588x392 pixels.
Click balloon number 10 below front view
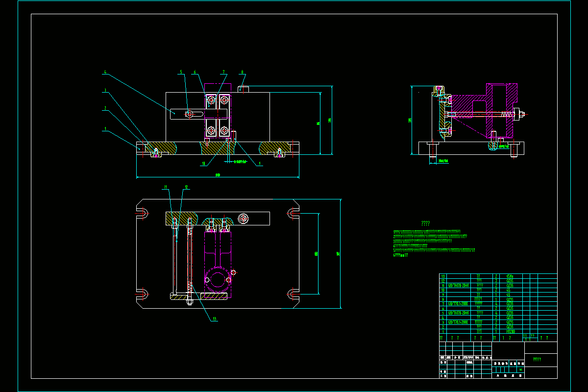(x=204, y=164)
